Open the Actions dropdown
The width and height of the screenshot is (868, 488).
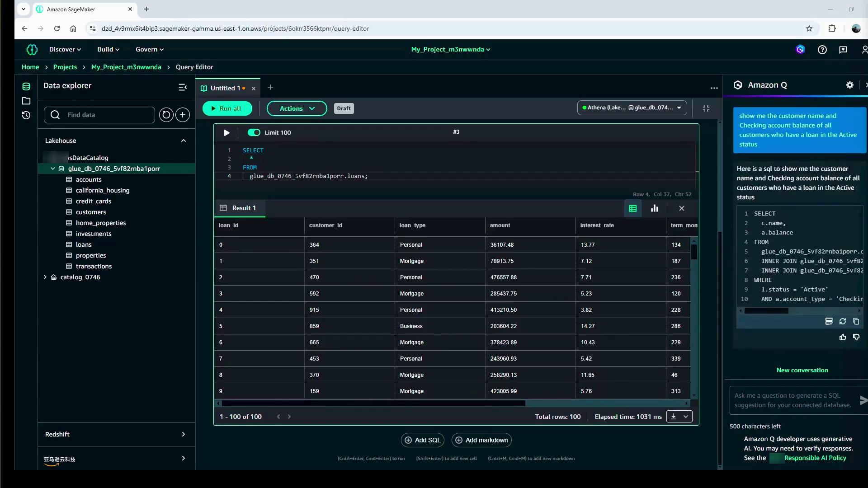pos(297,108)
